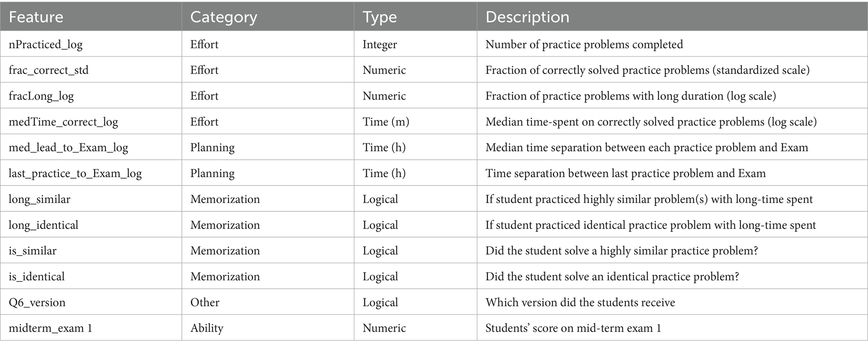Click the is_similar row name
Viewport: 868px width, 348px height.
[x=32, y=251]
